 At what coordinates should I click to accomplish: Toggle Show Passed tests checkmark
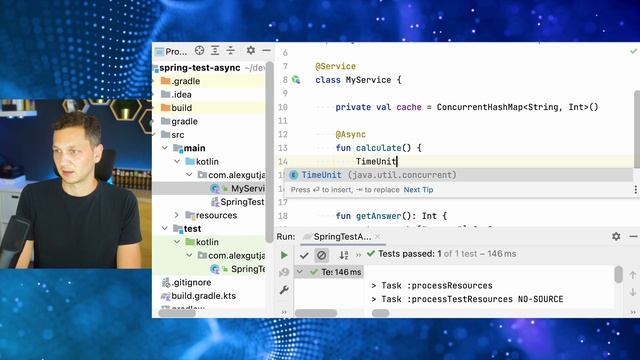pos(304,256)
